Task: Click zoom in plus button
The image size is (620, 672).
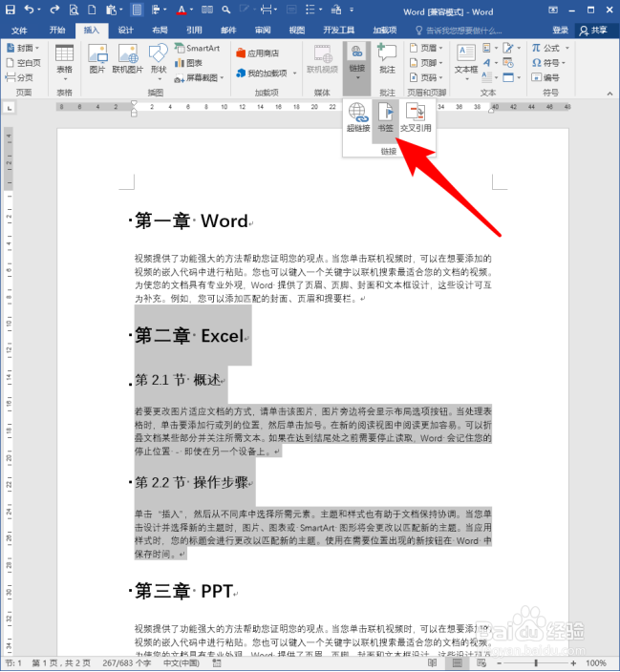Action: pos(573,663)
